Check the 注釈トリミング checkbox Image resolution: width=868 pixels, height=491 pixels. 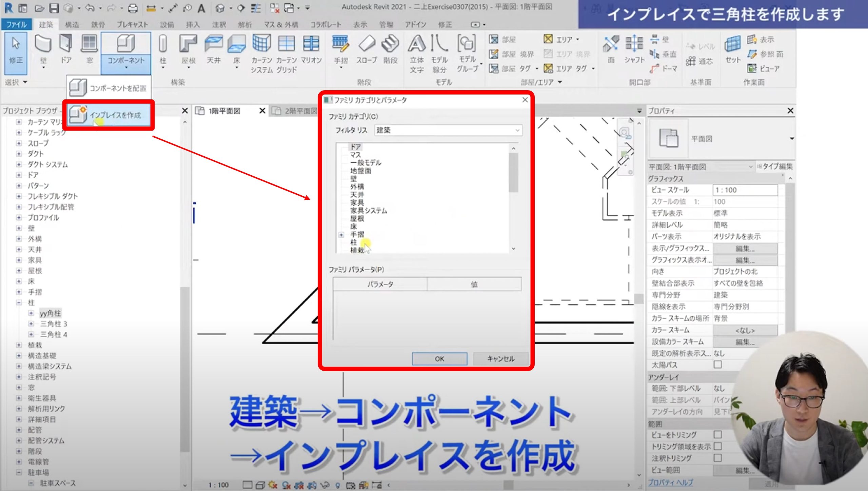coord(717,458)
